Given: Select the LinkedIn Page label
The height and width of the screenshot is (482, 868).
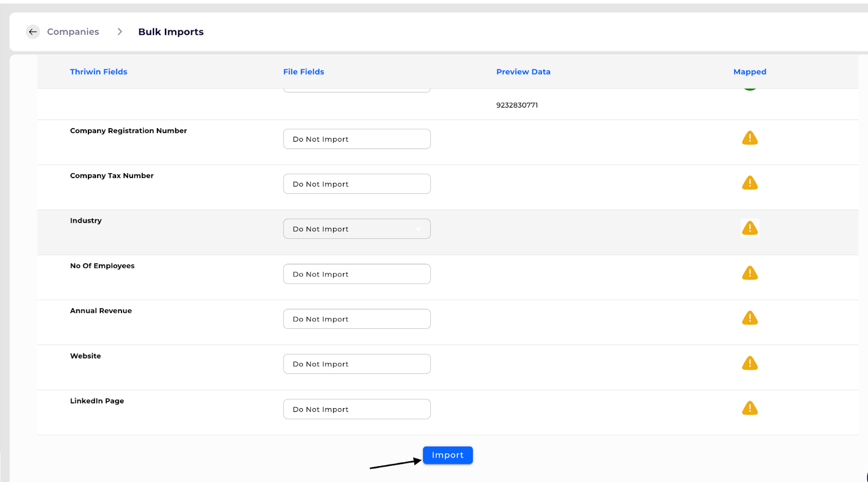Looking at the screenshot, I should click(x=97, y=401).
